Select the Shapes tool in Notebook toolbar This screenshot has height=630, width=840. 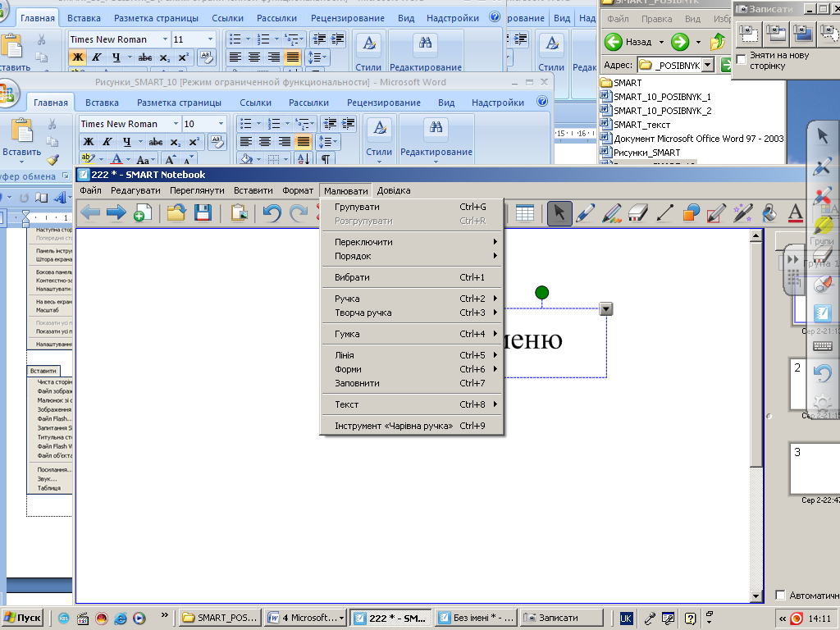pos(691,213)
